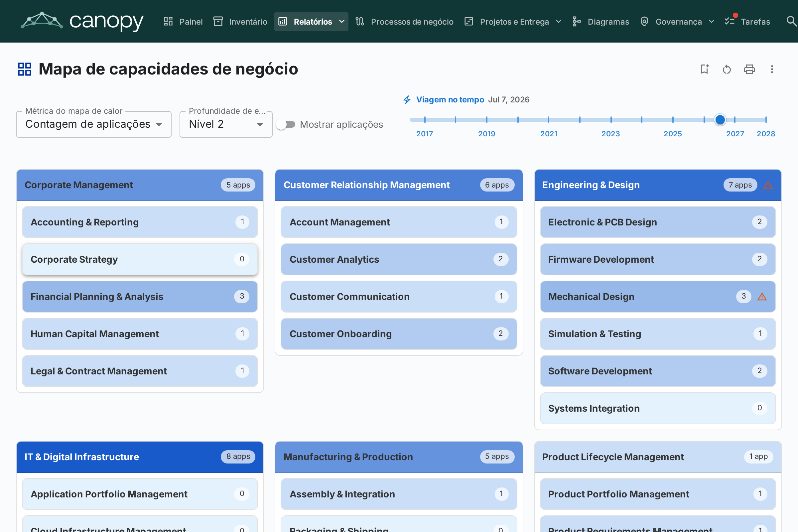Click the Governança shield icon

coord(644,22)
